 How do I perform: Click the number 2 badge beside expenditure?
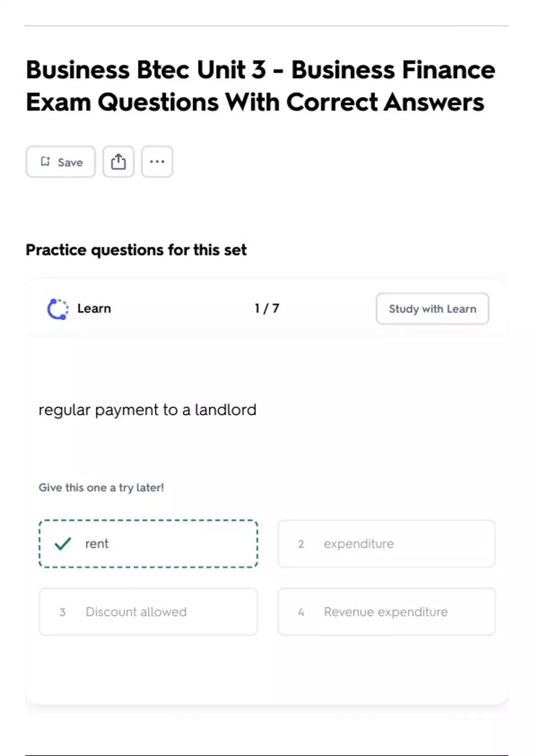[301, 544]
